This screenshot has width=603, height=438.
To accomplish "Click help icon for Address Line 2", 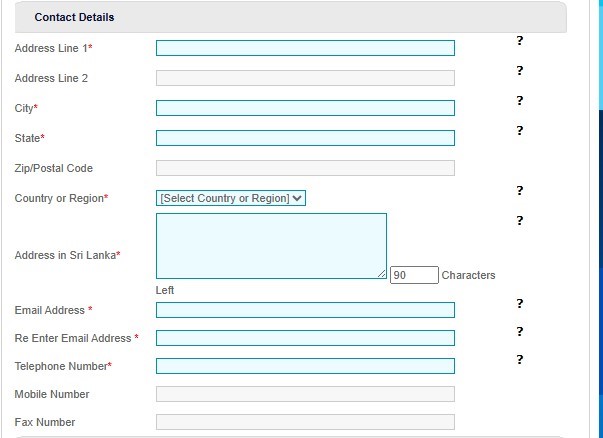I will tap(520, 71).
